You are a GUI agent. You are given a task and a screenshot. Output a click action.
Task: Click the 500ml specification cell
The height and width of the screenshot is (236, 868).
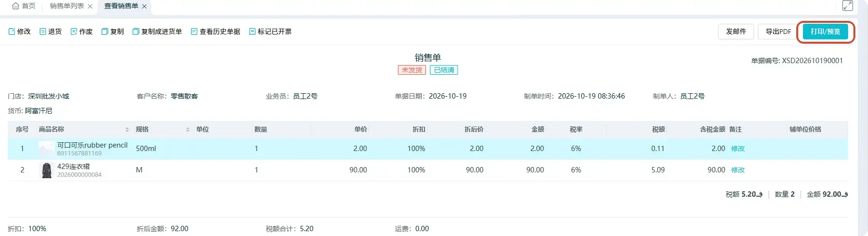coord(146,149)
